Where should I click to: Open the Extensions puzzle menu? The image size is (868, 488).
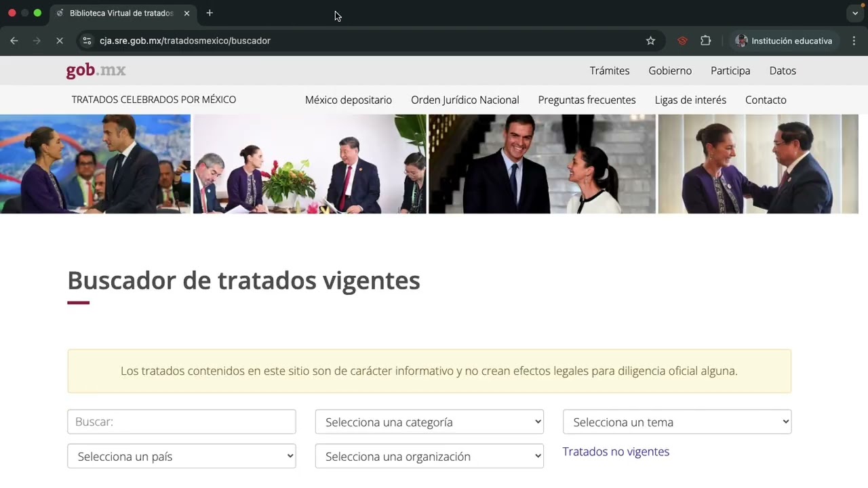pyautogui.click(x=705, y=41)
